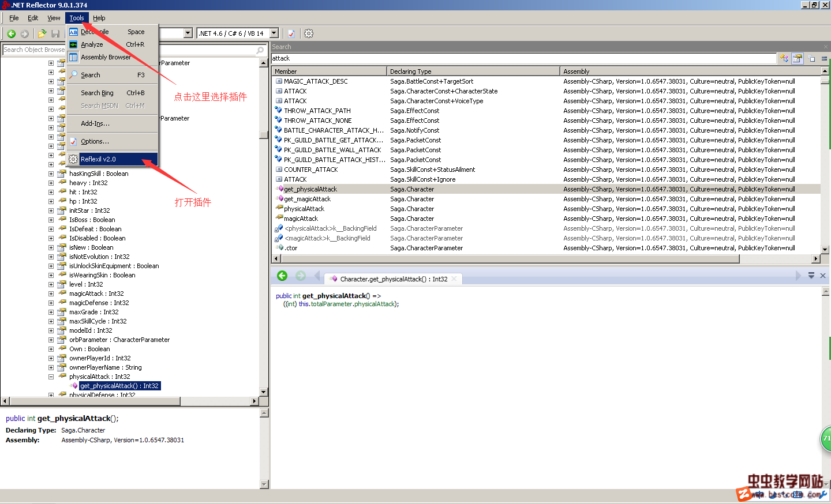The width and height of the screenshot is (831, 504).
Task: Toggle the Assembly Browser icon in Tools menu
Action: (x=73, y=57)
